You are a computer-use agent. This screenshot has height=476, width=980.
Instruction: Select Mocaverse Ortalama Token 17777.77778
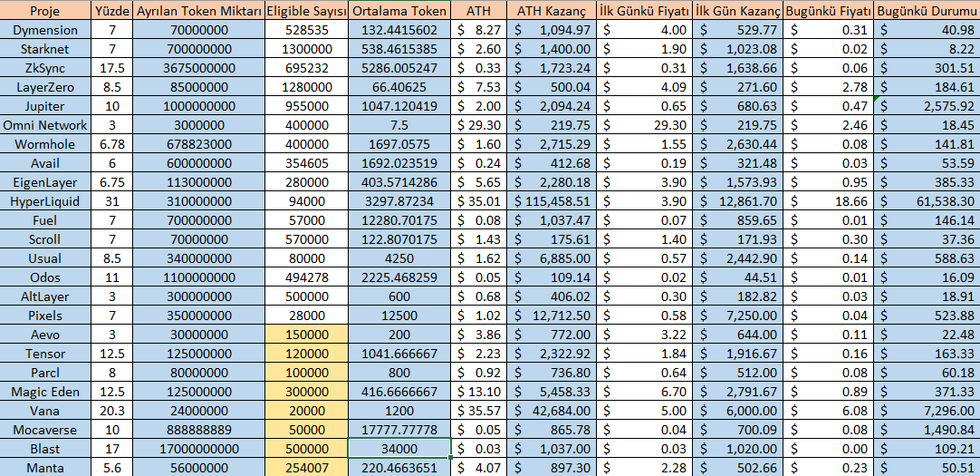pyautogui.click(x=399, y=430)
